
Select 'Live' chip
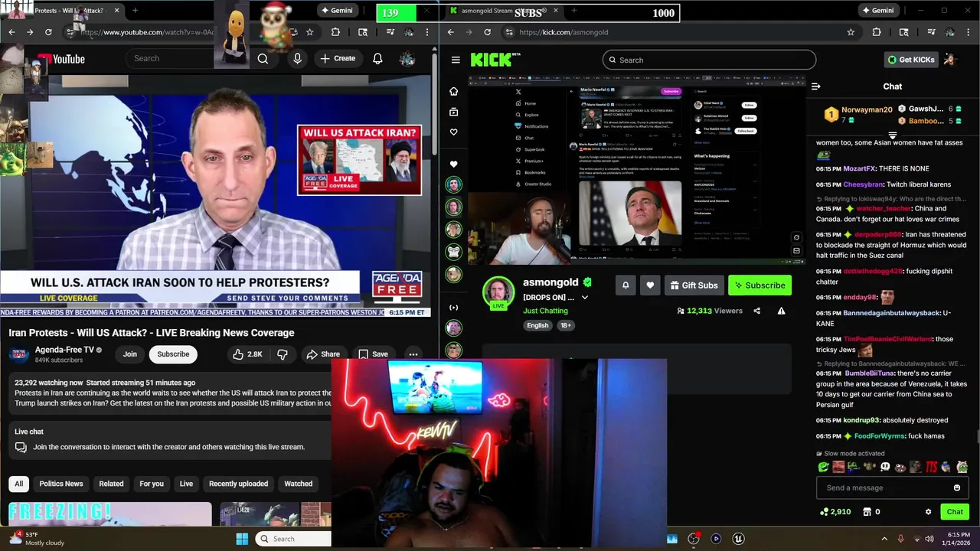pos(186,484)
